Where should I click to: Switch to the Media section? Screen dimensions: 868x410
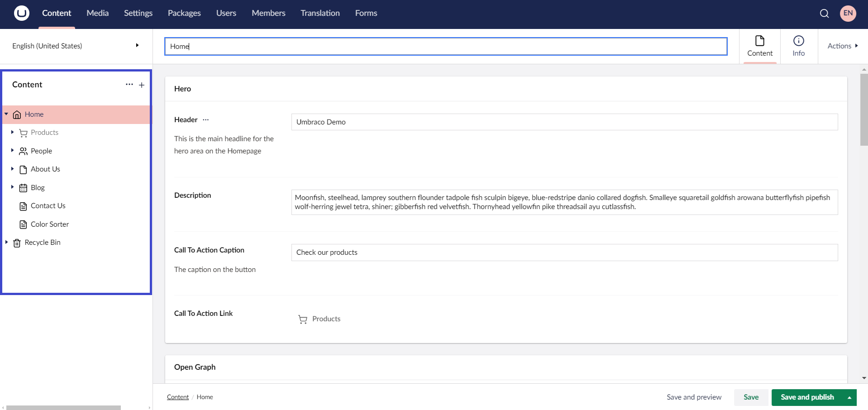pos(97,13)
